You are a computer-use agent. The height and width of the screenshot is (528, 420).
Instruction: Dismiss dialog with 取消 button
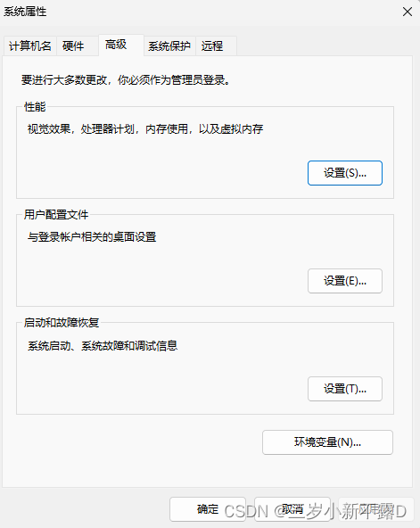[x=292, y=509]
